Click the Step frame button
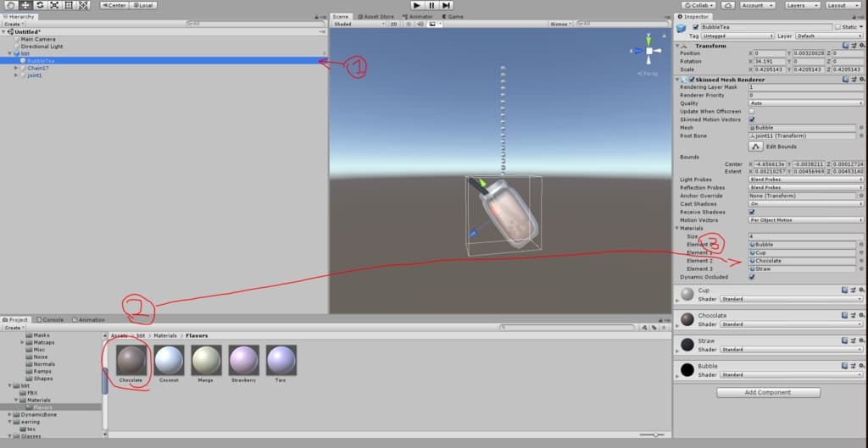 (447, 5)
